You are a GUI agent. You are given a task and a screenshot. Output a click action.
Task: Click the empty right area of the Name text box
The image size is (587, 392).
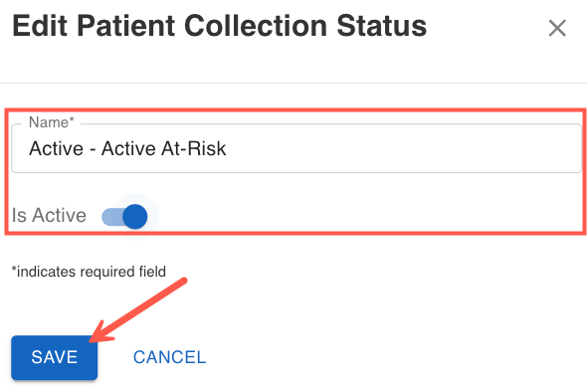pos(404,148)
